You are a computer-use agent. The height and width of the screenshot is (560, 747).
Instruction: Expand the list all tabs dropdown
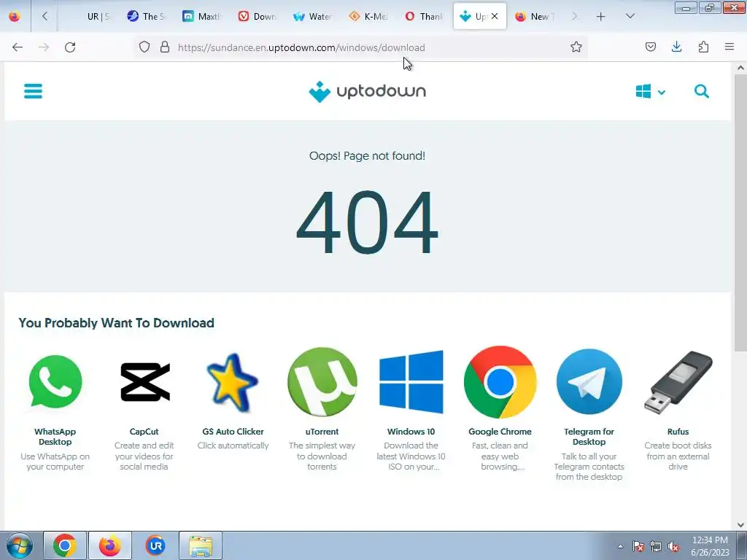coord(630,17)
